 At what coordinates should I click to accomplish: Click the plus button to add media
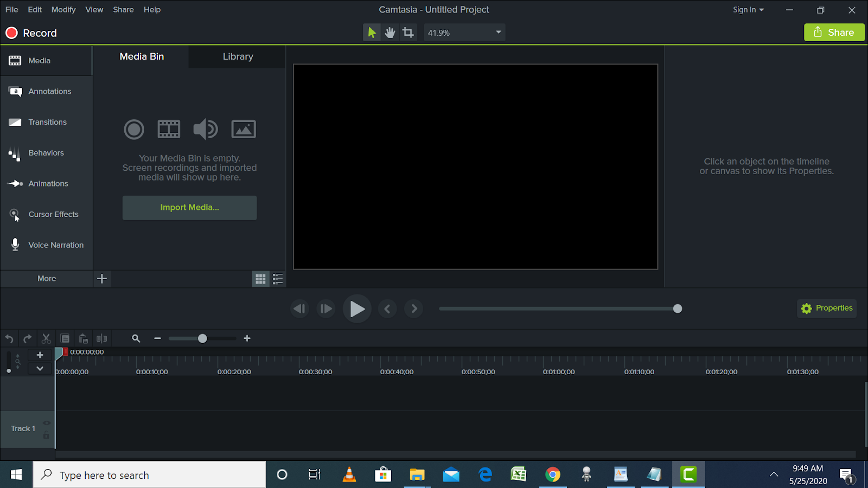[102, 279]
